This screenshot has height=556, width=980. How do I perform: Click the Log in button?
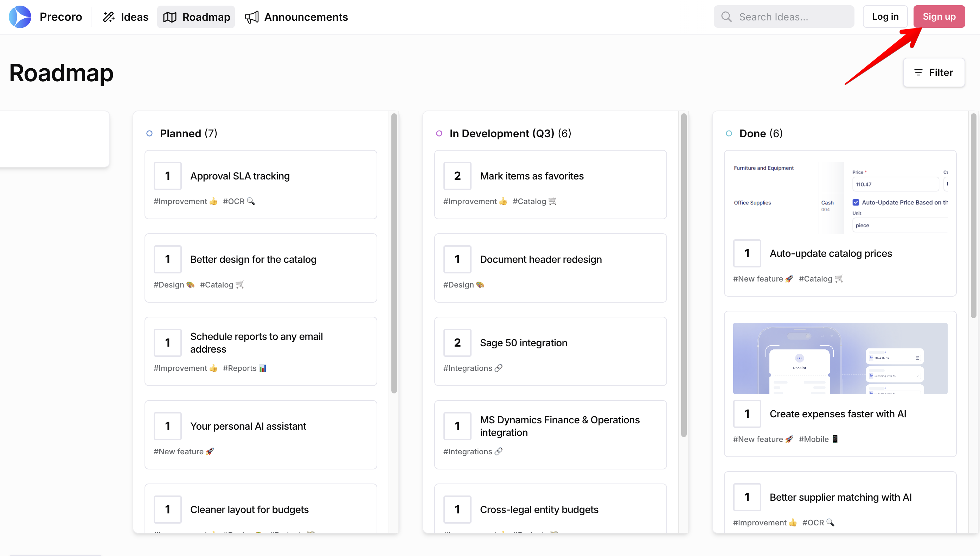click(885, 17)
